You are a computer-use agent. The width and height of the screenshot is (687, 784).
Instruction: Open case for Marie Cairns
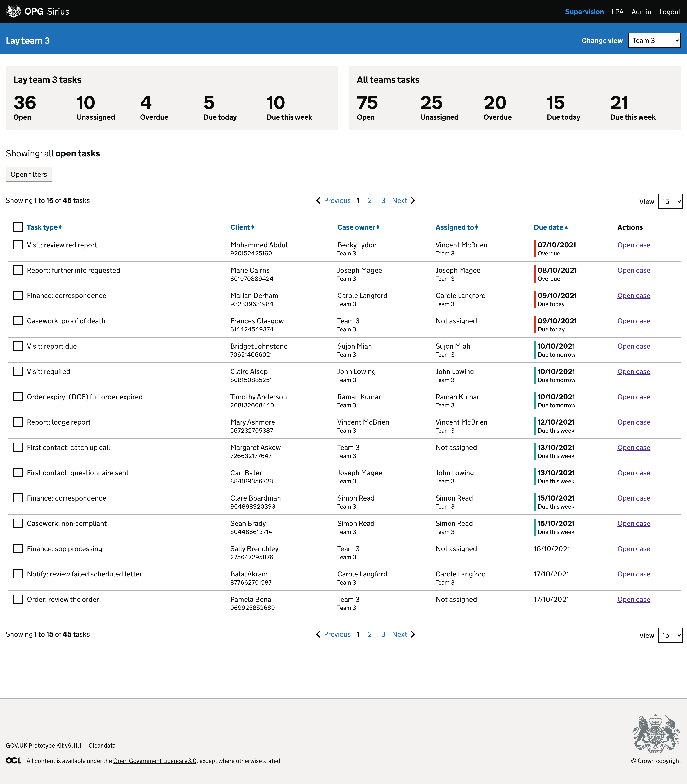pyautogui.click(x=634, y=270)
